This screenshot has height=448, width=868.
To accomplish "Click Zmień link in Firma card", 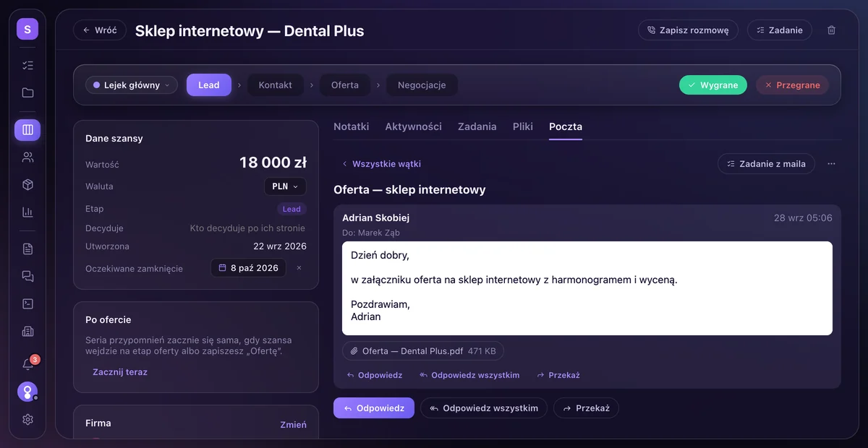I will point(293,425).
